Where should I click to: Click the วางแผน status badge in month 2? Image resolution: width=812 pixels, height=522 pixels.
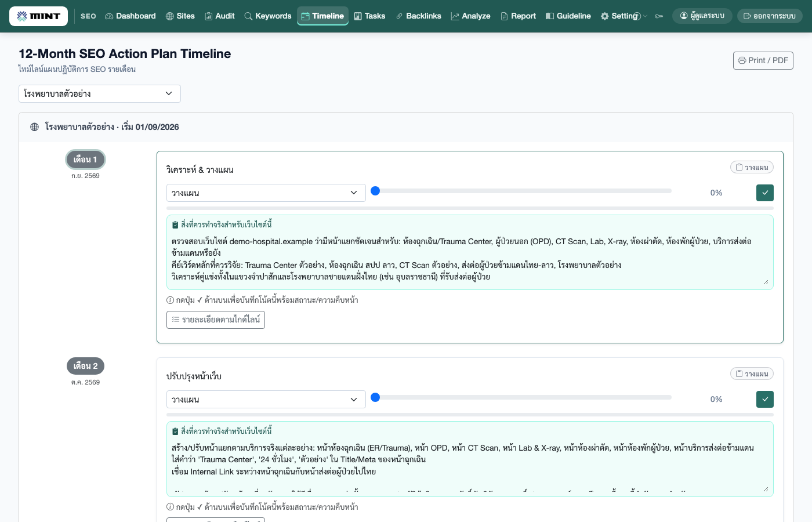752,374
